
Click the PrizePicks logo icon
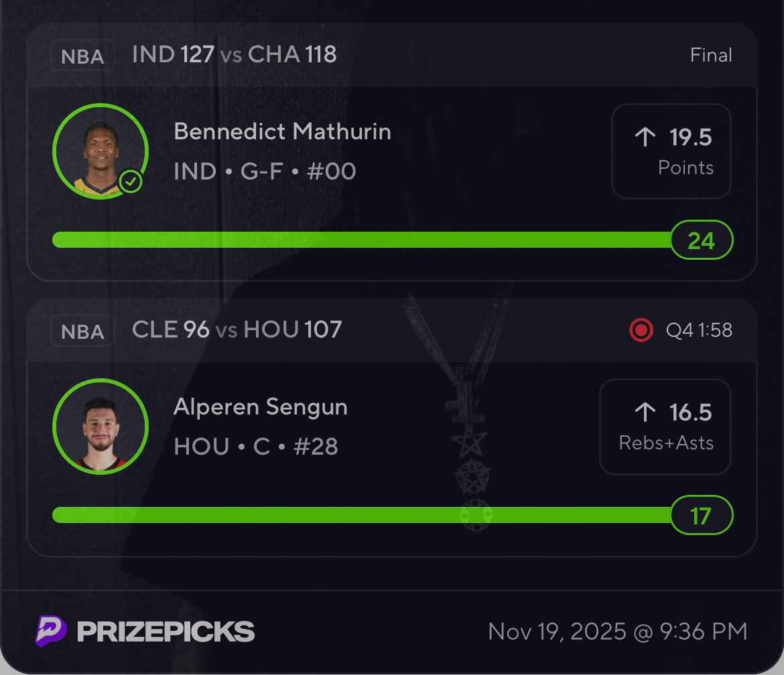click(x=51, y=631)
